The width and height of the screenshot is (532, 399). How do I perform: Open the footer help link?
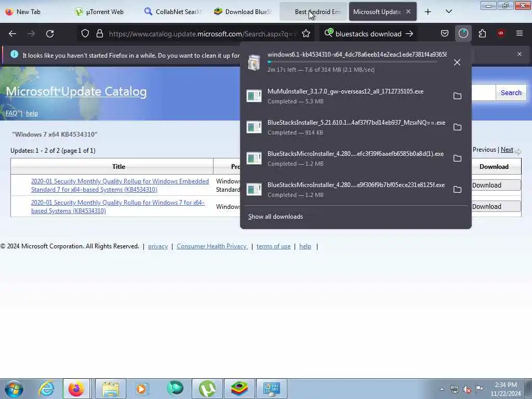click(x=305, y=246)
